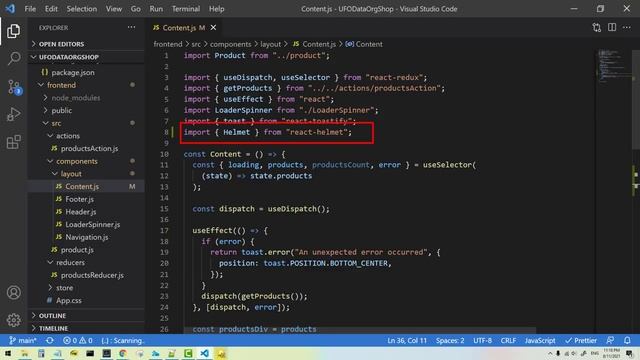Click the Explorer more actions ellipsis
The width and height of the screenshot is (640, 360).
coord(131,27)
